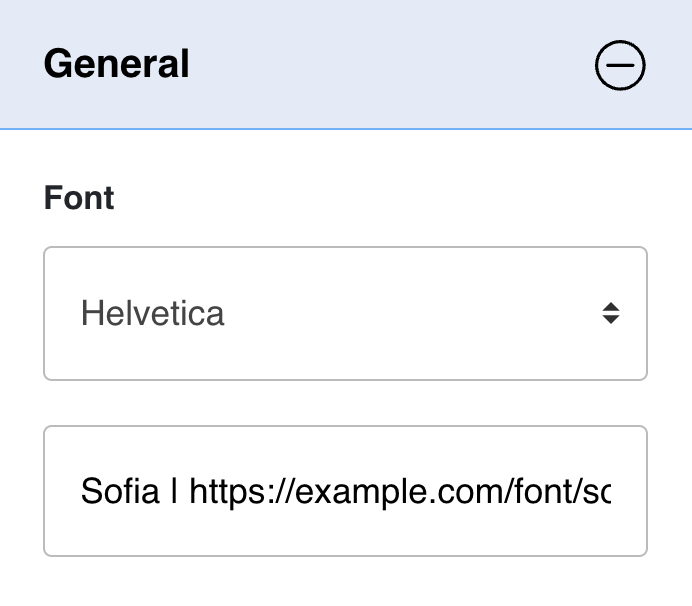Image resolution: width=692 pixels, height=606 pixels.
Task: Collapse the General section via minus icon
Action: coord(620,65)
